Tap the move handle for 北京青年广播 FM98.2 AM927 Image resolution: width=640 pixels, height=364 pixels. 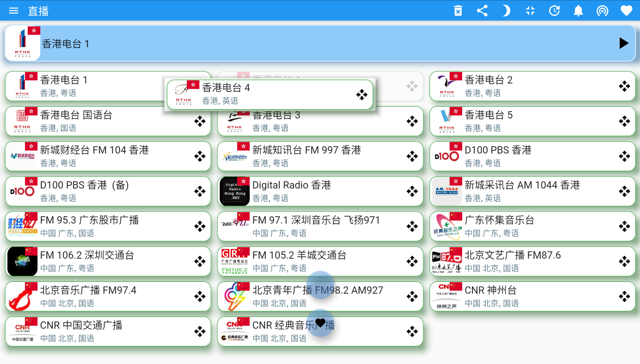(x=412, y=297)
